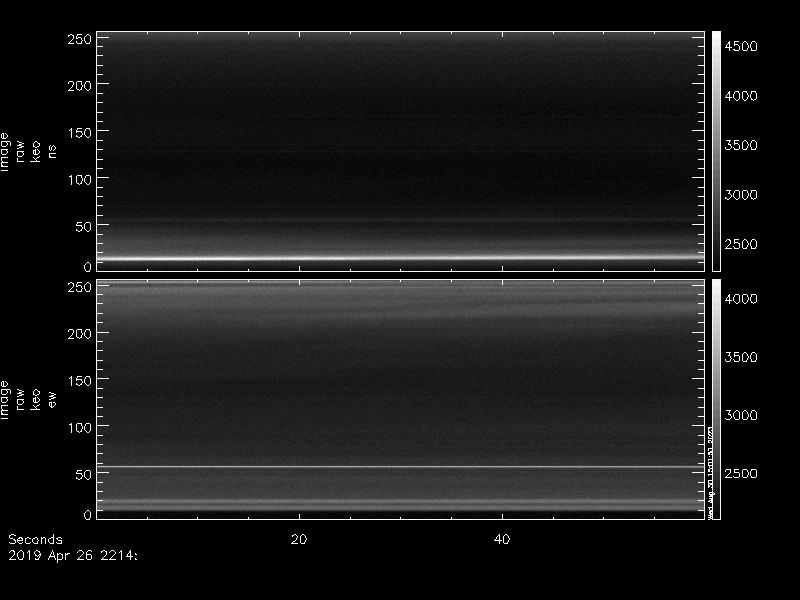Click the 100 tick label of the ns plot
The image size is (800, 600).
(x=80, y=180)
